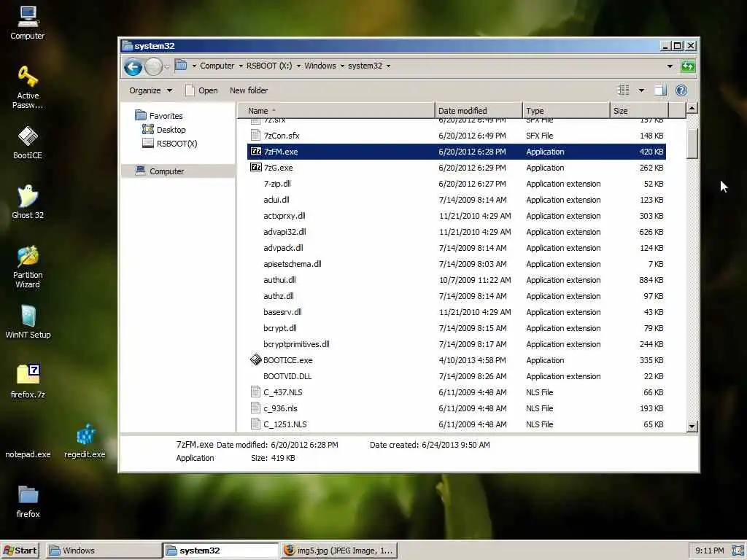Select the bcrypt.dll file row
Screen dimensions: 747x560
coord(457,328)
